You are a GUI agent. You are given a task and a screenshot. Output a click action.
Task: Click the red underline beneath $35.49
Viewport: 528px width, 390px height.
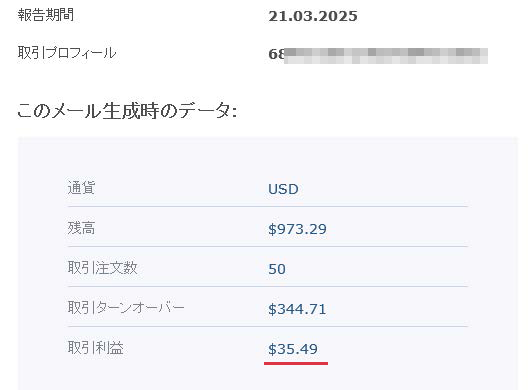point(296,363)
